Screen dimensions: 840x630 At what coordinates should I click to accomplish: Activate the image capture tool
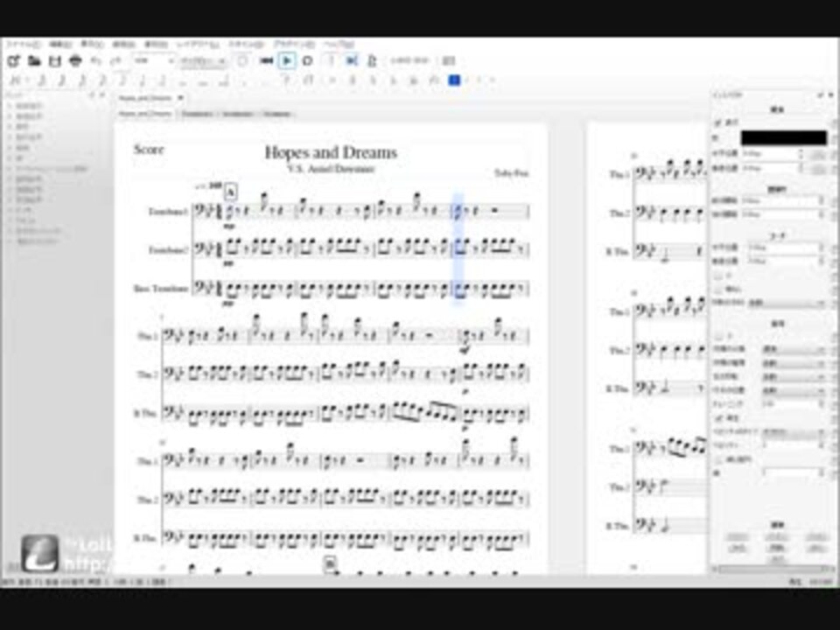pos(449,61)
